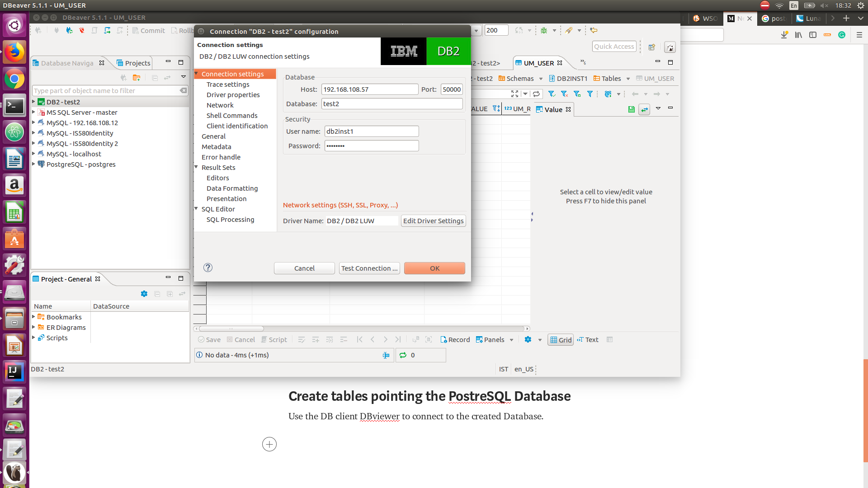Click into the Host field

370,89
